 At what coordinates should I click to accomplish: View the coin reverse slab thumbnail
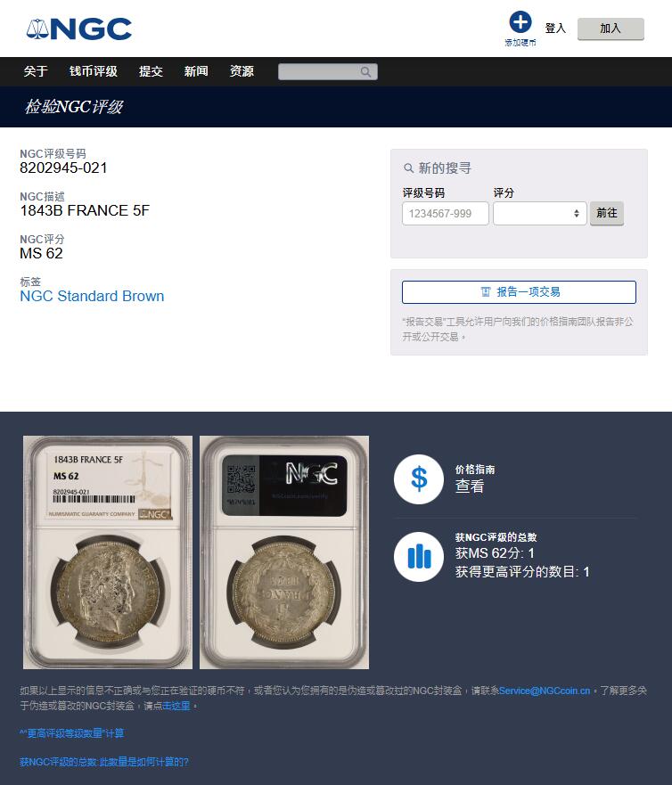(284, 552)
